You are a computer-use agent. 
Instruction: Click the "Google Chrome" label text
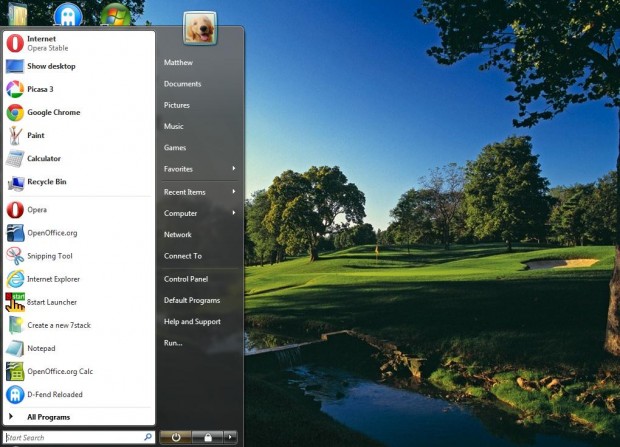(54, 112)
